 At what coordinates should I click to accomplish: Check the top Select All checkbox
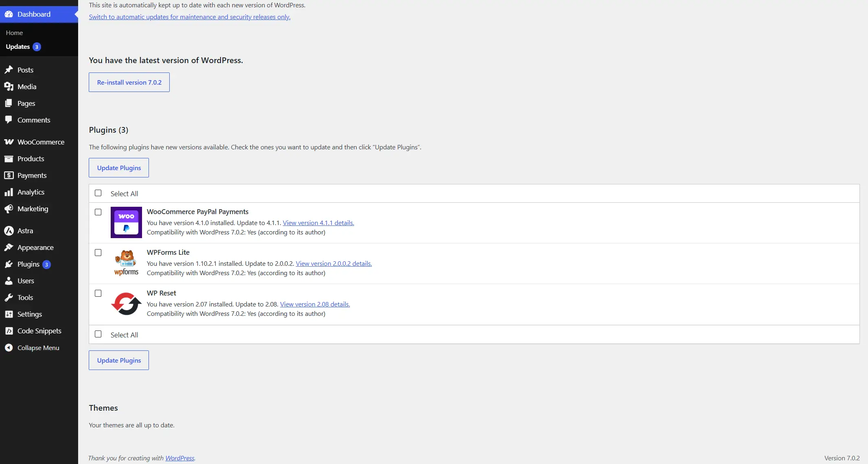coord(98,193)
